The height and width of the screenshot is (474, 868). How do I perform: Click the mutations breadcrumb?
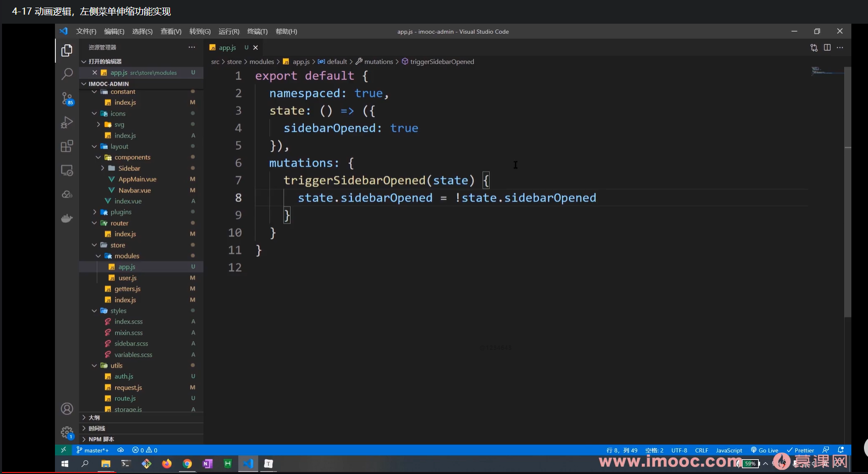375,62
